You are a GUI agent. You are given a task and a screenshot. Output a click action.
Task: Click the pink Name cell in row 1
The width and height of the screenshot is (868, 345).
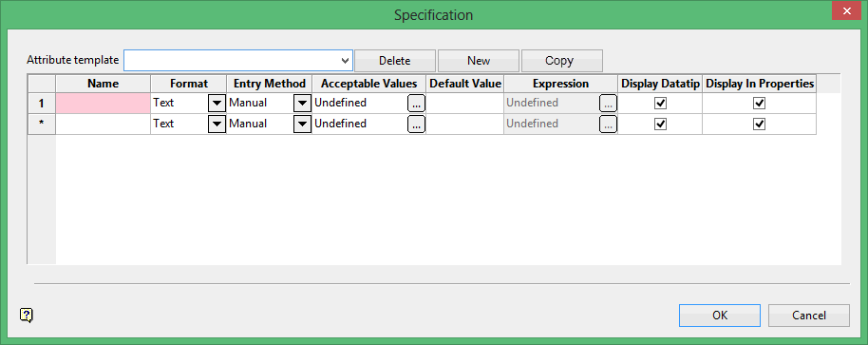click(x=103, y=103)
